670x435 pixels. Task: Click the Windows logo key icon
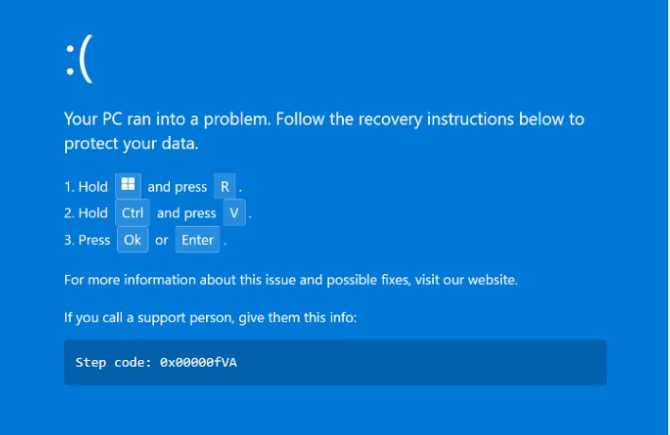point(128,186)
